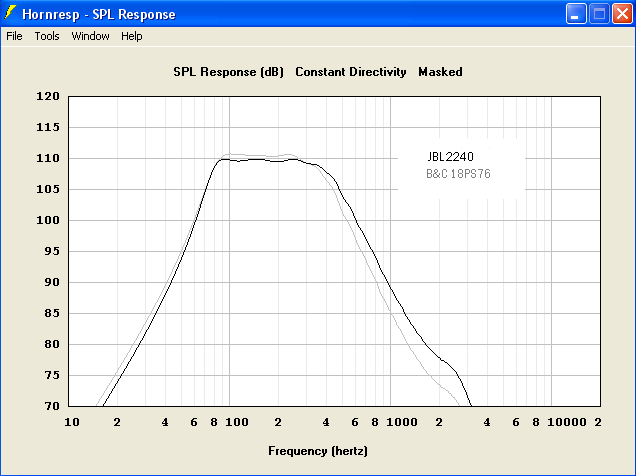Screen dimensions: 636x476
Task: Open the File menu
Action: (14, 36)
